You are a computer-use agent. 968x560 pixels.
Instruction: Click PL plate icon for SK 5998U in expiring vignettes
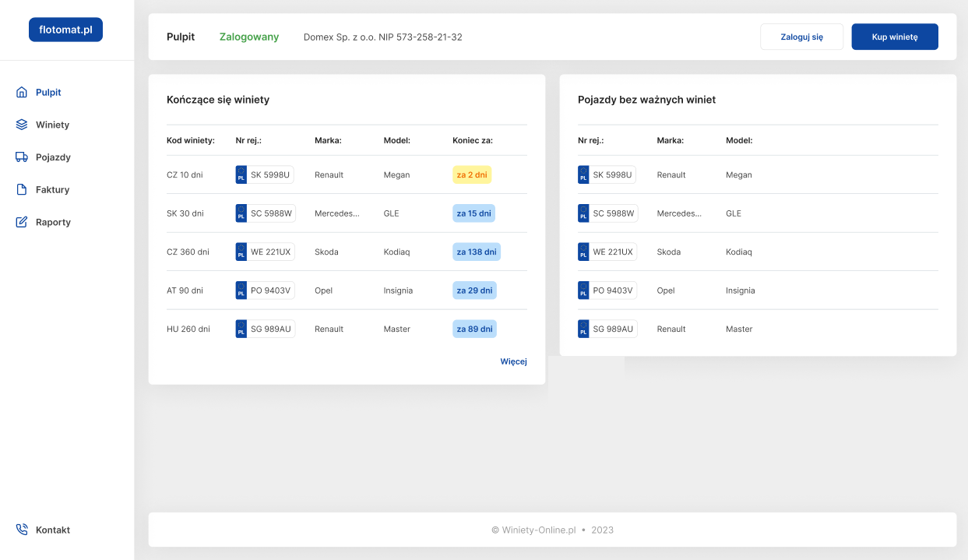point(241,174)
